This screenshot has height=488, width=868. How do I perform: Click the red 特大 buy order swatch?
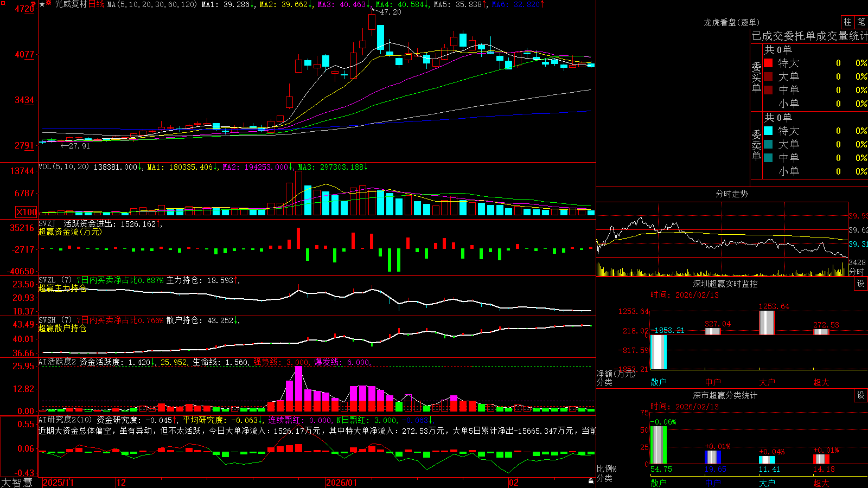pos(768,63)
